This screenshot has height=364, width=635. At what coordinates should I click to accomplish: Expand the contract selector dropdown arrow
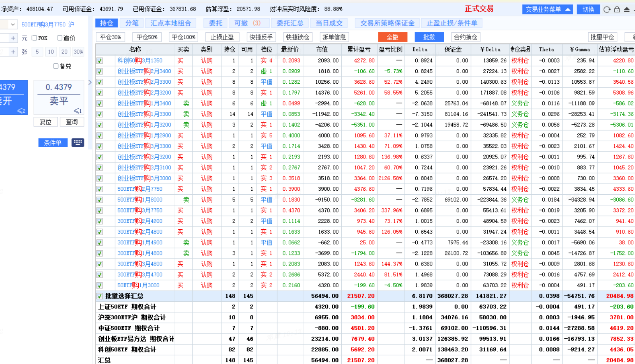(x=13, y=25)
